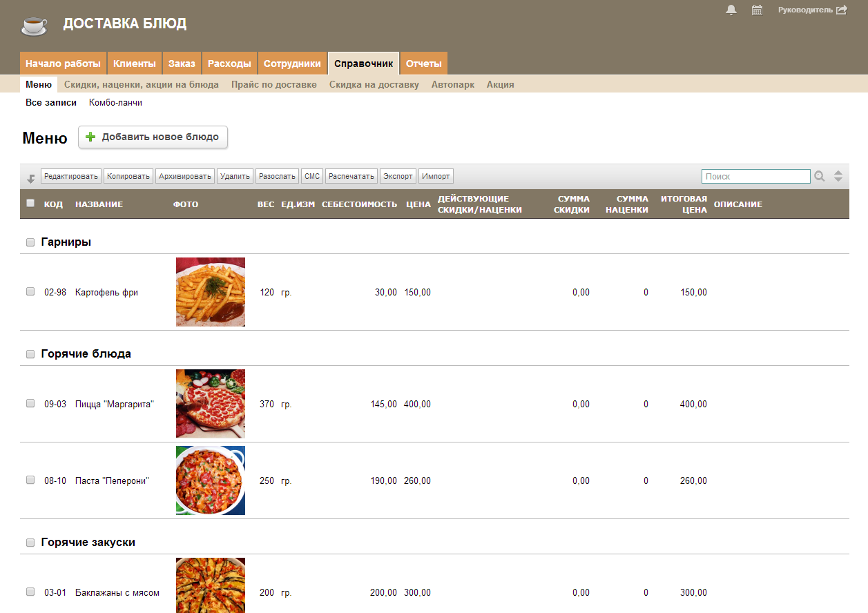Click the coffee cup logo
The width and height of the screenshot is (868, 613).
pos(34,26)
